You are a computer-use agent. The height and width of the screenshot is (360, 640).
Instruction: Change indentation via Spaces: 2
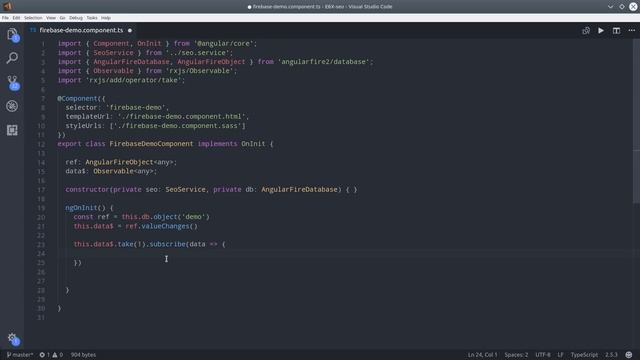pos(516,355)
